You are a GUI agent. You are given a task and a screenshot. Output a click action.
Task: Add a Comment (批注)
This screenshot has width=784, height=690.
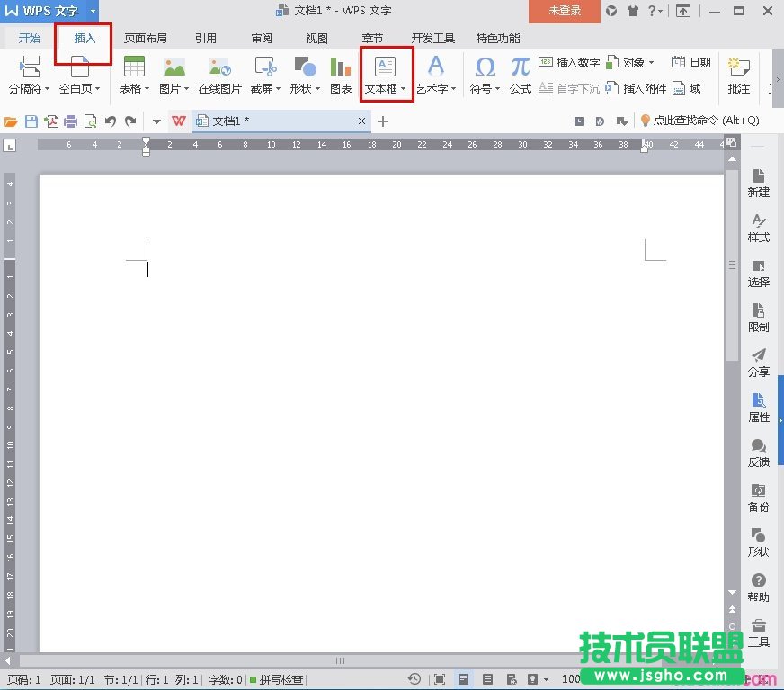[x=738, y=75]
